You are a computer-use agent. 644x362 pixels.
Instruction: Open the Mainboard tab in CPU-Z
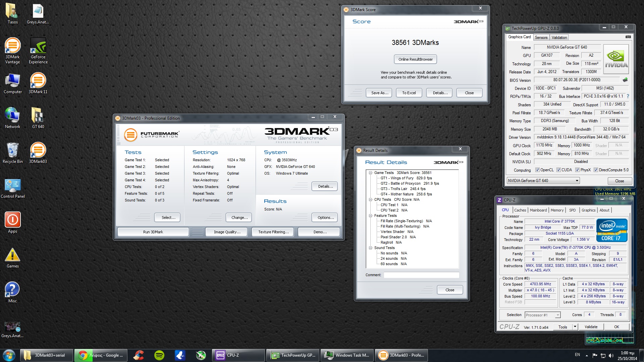pos(538,210)
